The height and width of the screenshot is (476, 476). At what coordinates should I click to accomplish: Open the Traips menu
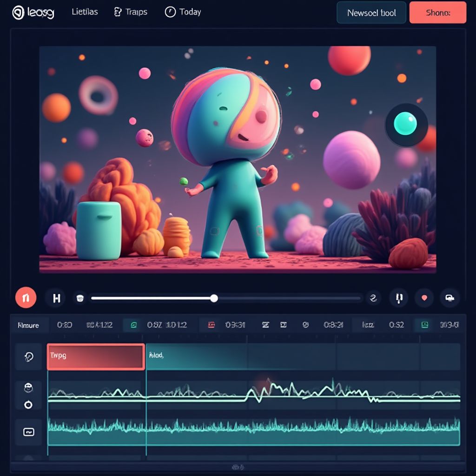point(131,12)
